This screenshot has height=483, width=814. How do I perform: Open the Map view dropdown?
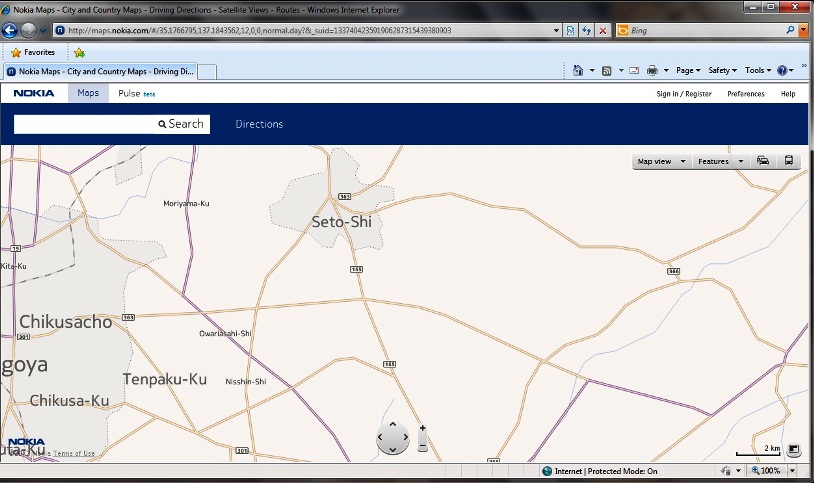(x=661, y=162)
